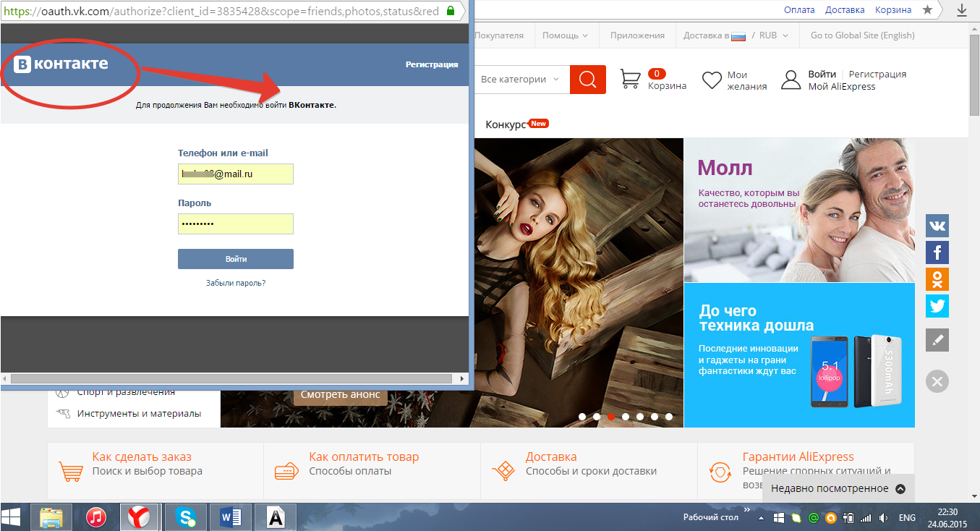The width and height of the screenshot is (980, 531).
Task: Click Регистрация in the VK popup header
Action: tap(432, 64)
